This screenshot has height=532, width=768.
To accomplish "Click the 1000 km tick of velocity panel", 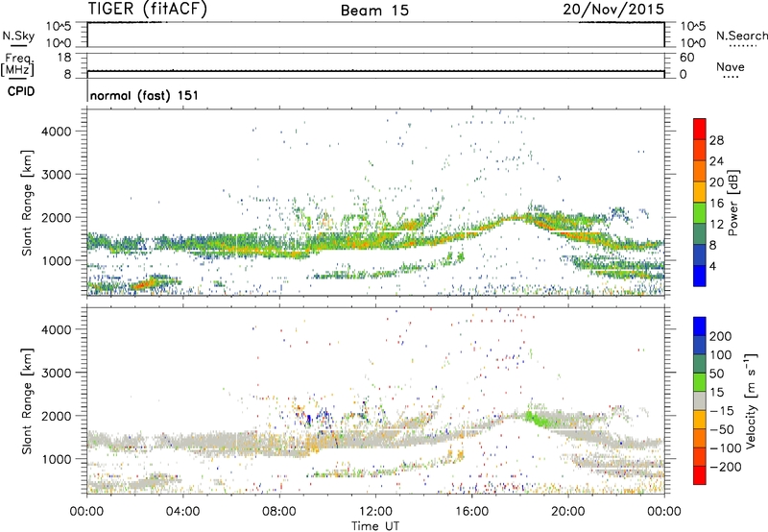I will point(57,459).
